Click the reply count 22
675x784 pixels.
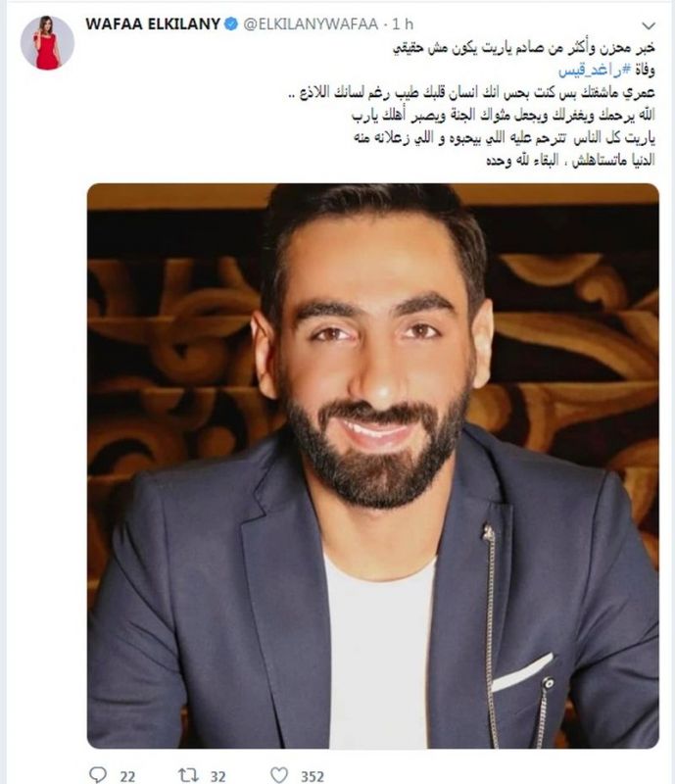tap(127, 776)
